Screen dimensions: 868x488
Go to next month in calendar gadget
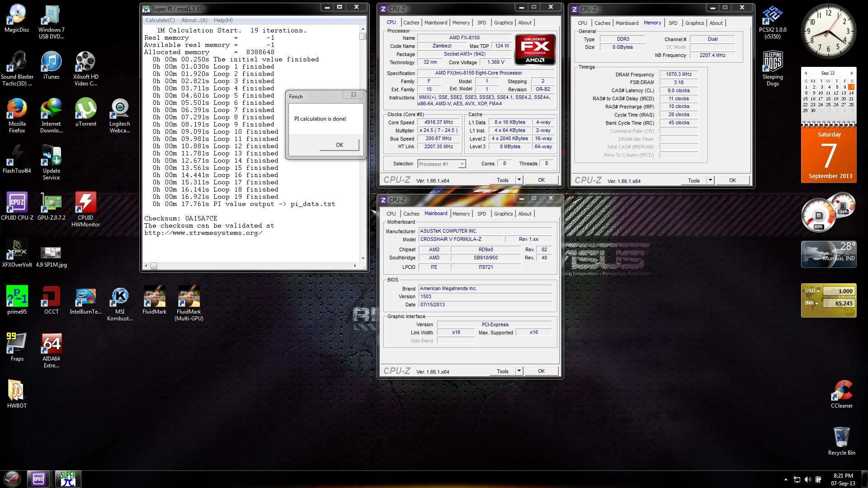(x=852, y=73)
